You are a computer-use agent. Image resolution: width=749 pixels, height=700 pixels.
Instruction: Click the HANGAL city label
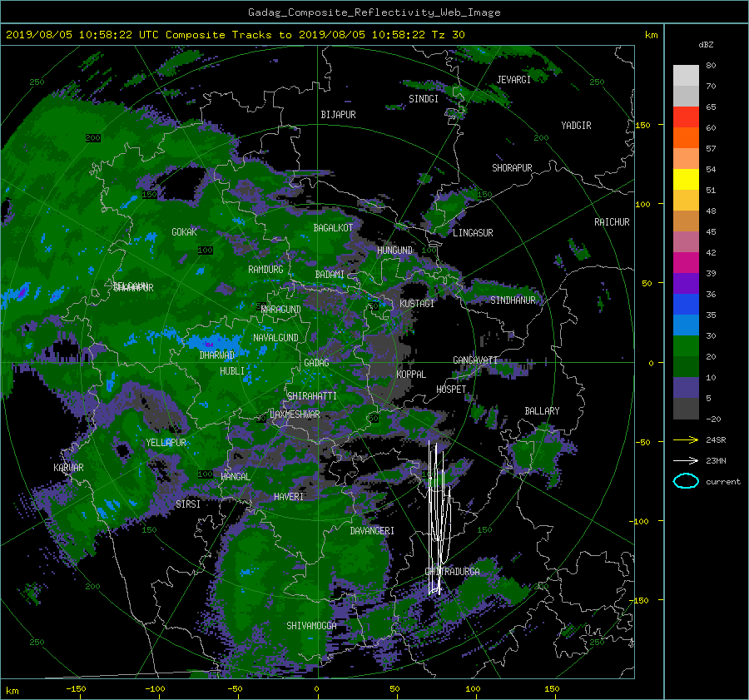click(235, 477)
